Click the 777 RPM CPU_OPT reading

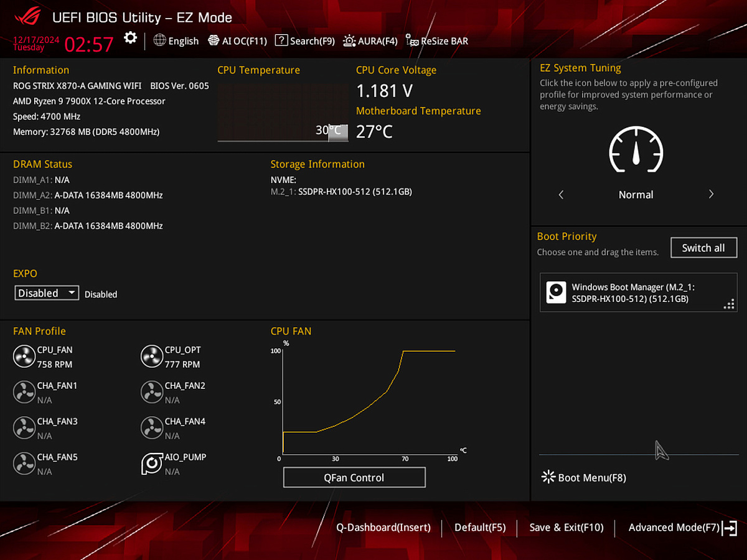point(182,364)
